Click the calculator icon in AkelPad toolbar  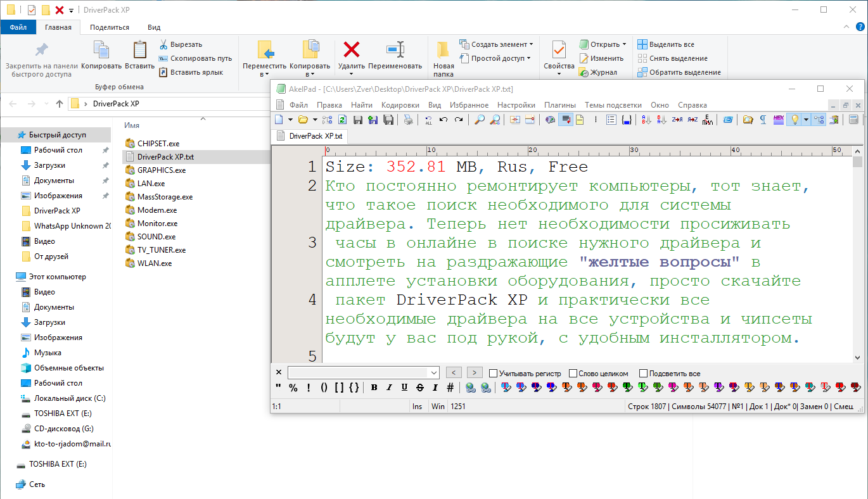coord(853,119)
